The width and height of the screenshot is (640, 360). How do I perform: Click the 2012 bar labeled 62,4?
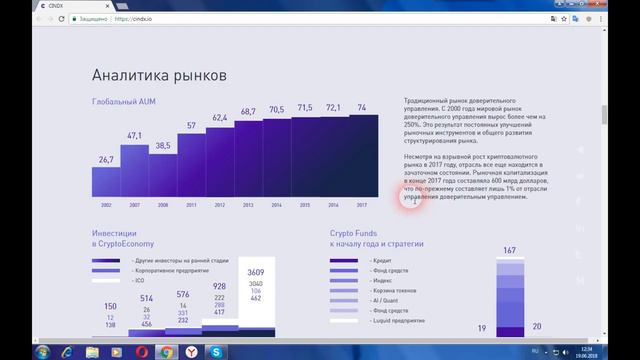coord(220,162)
